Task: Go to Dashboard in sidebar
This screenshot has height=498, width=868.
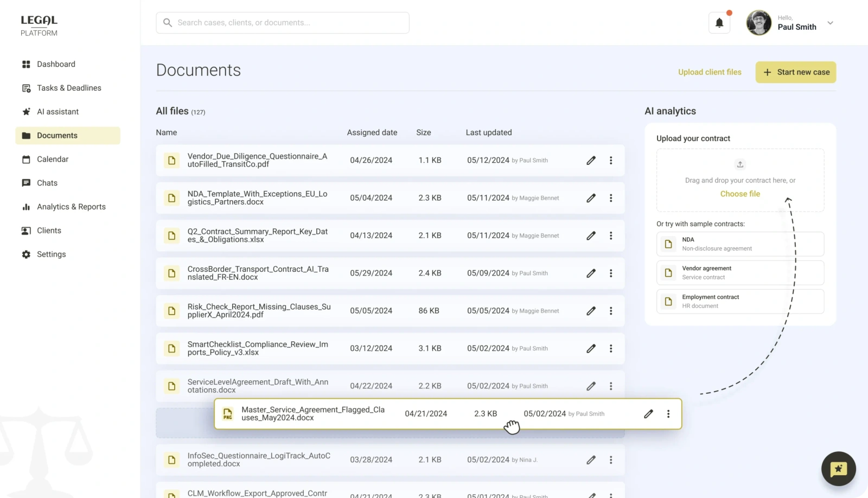Action: 56,64
